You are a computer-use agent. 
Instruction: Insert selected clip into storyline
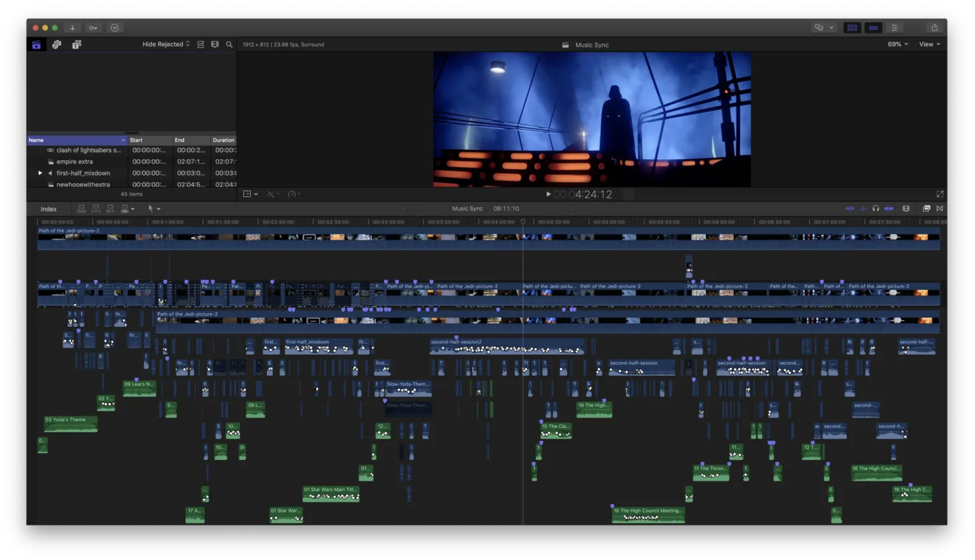pyautogui.click(x=96, y=209)
